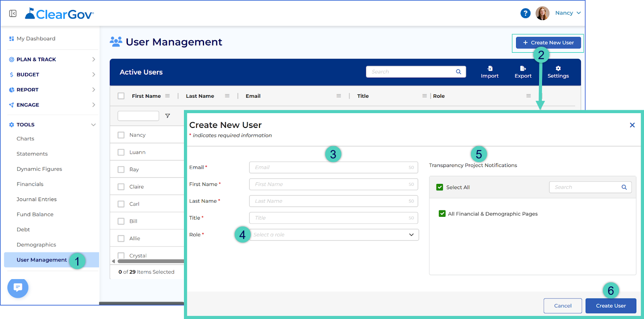Image resolution: width=644 pixels, height=319 pixels.
Task: Click the search magnifier in Active Users
Action: (458, 72)
